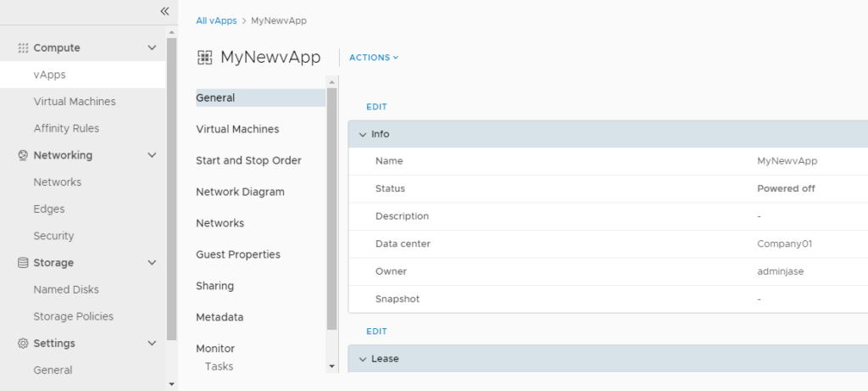Open the Guest Properties tab
This screenshot has width=868, height=391.
(x=238, y=254)
